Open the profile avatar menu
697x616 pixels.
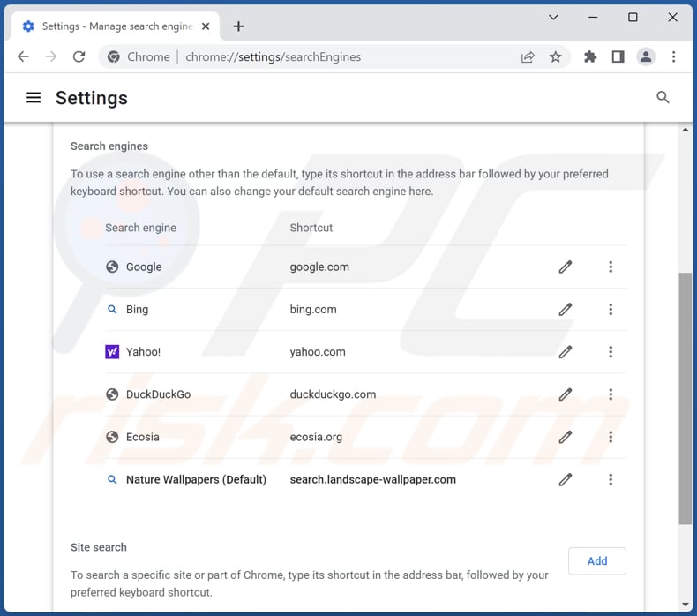[646, 57]
